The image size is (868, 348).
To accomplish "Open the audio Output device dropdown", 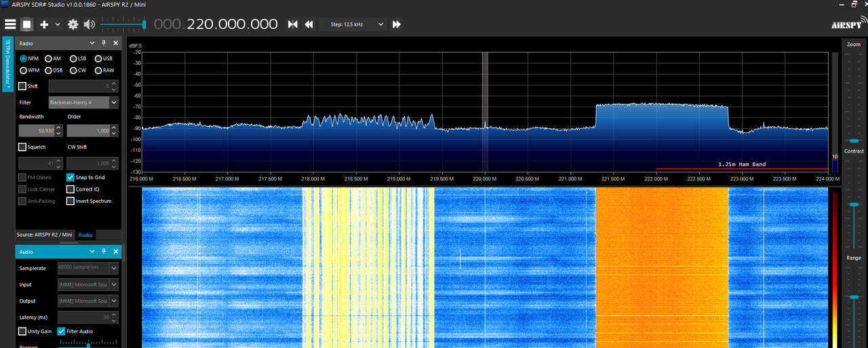I will click(87, 301).
